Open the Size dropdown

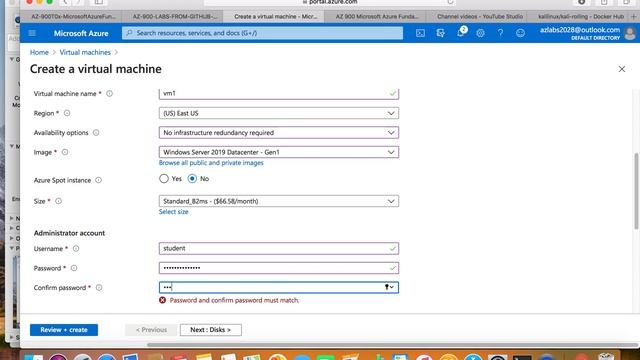pyautogui.click(x=279, y=201)
